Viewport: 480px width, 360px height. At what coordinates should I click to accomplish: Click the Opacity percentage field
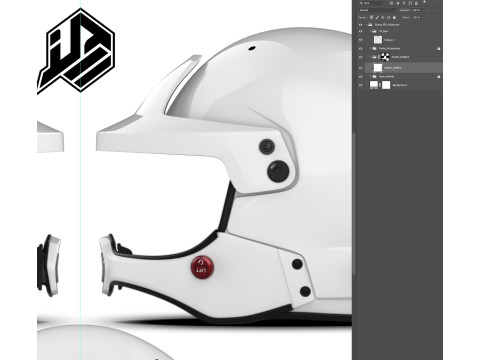[416, 10]
